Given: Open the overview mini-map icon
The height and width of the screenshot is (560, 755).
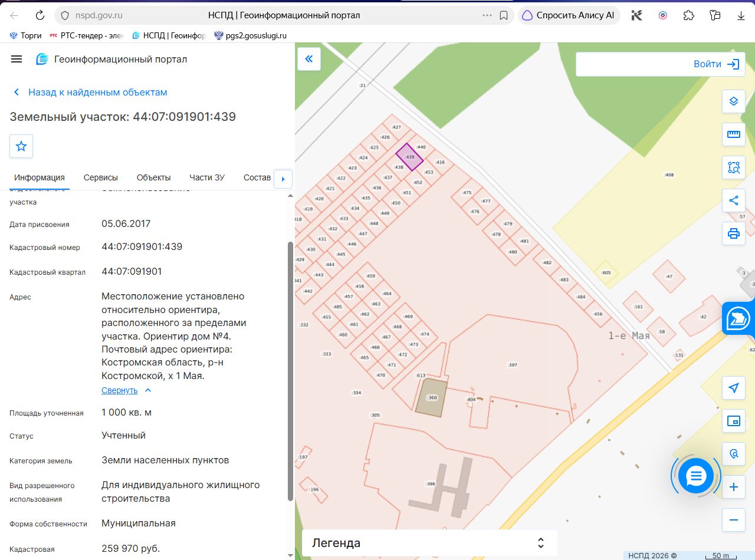Looking at the screenshot, I should click(734, 421).
